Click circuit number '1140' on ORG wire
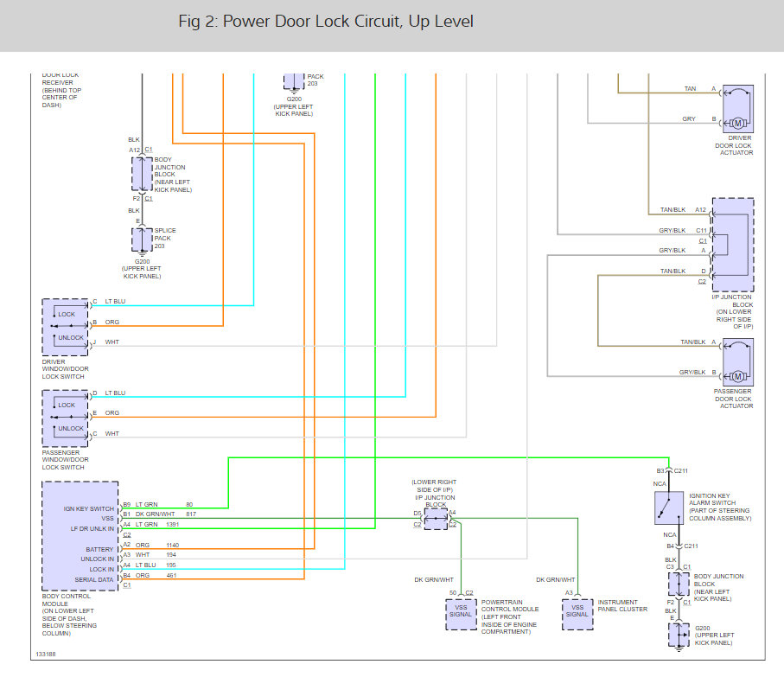Viewport: 784px width, 677px height. tap(173, 545)
